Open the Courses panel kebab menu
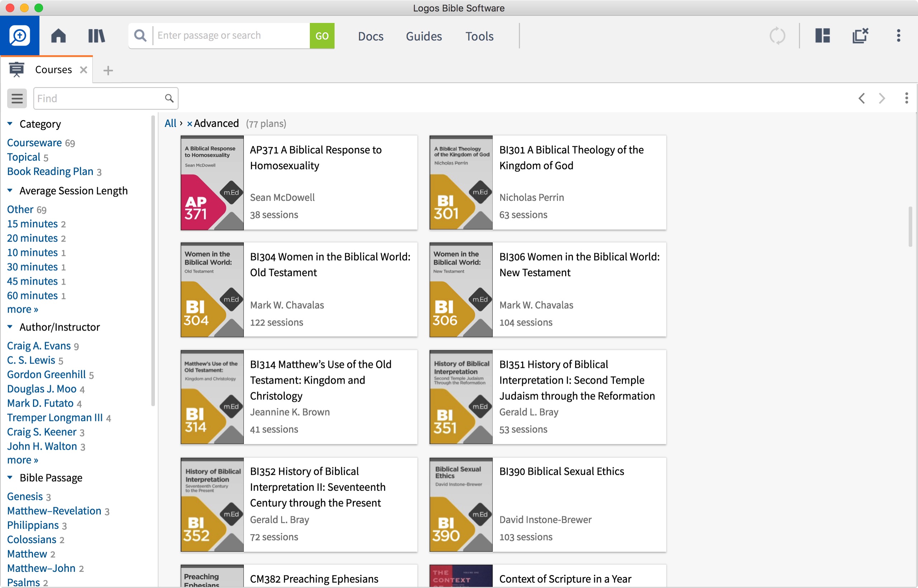The image size is (918, 588). (x=906, y=98)
